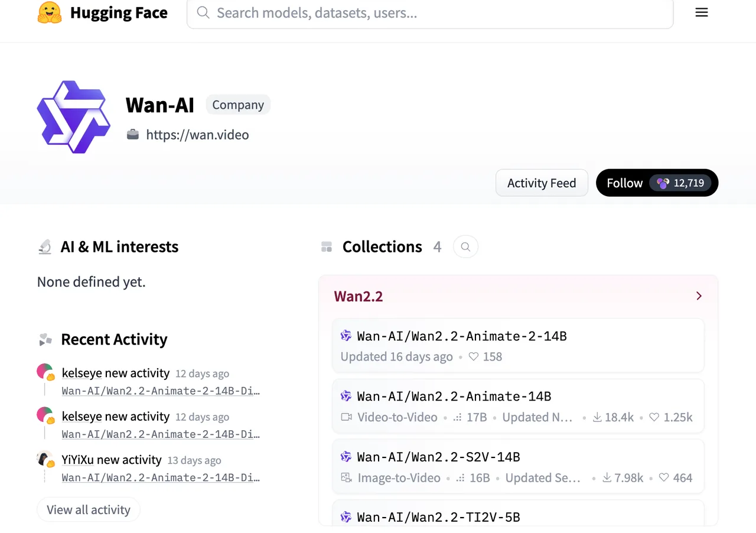Click the AI & ML interests heading

(119, 247)
